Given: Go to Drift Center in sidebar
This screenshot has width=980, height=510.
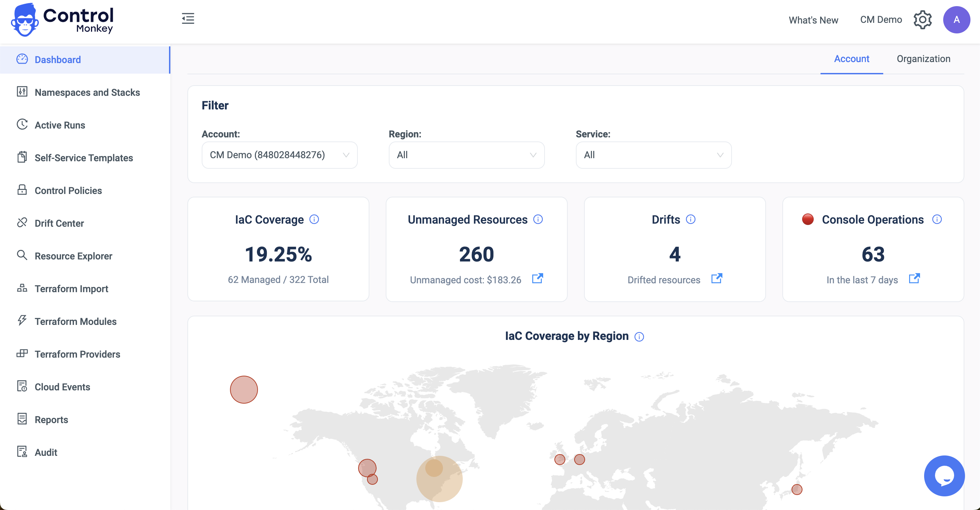Looking at the screenshot, I should (x=59, y=223).
